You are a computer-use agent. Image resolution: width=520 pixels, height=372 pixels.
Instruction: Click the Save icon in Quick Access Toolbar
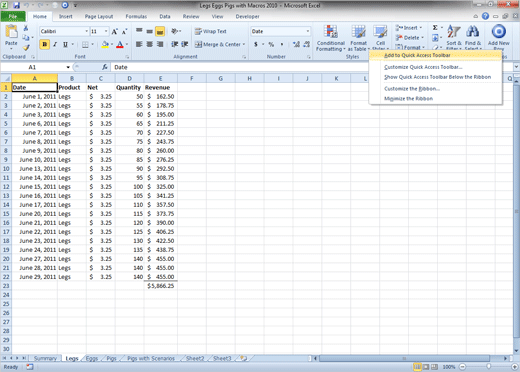[16, 5]
